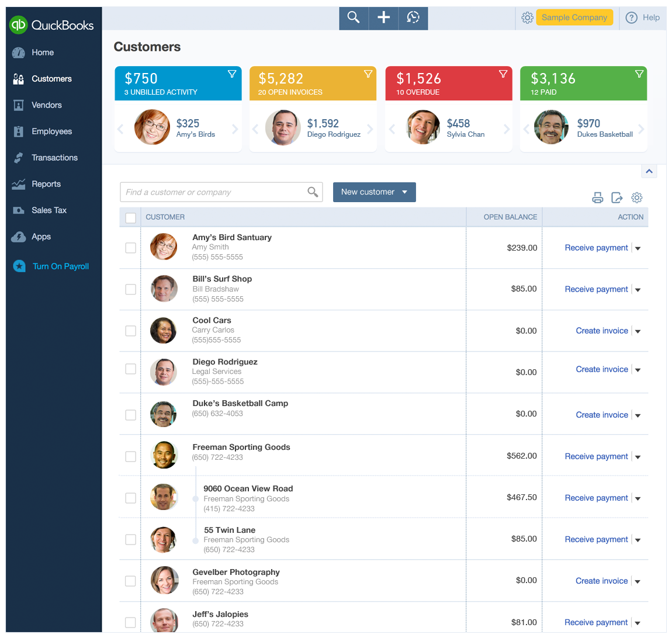
Task: Check Bill's Surf Shop row checkbox
Action: click(x=131, y=289)
